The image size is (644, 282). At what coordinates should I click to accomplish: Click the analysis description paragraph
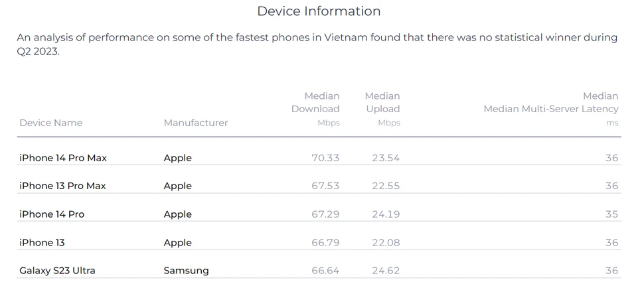pyautogui.click(x=317, y=44)
